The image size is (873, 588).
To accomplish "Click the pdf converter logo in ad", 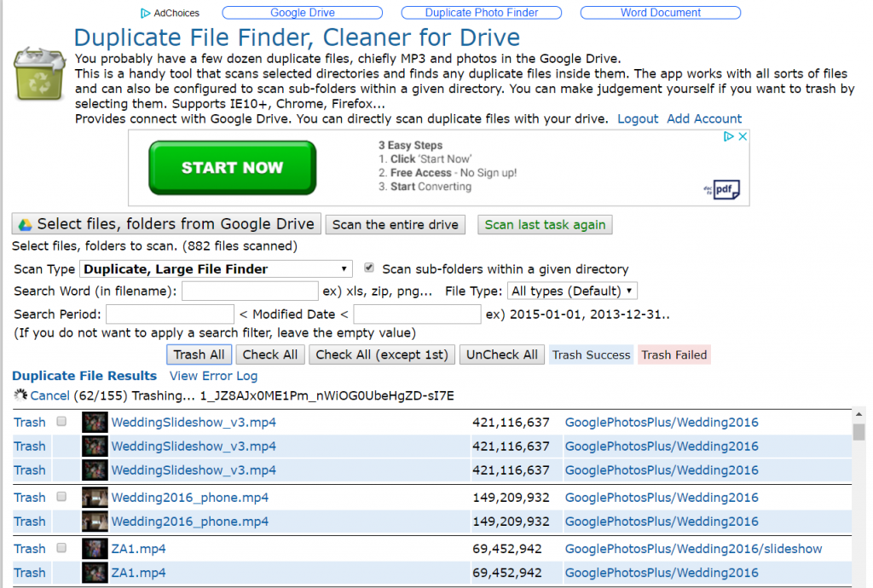I will 721,190.
